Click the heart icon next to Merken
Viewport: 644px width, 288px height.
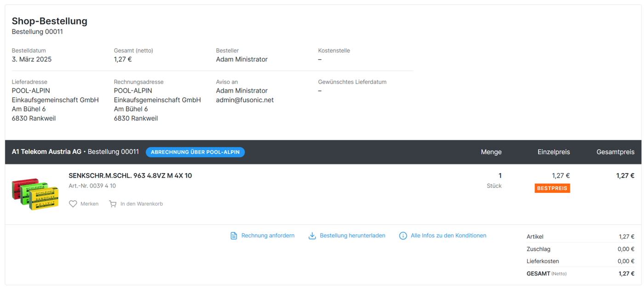pyautogui.click(x=73, y=204)
